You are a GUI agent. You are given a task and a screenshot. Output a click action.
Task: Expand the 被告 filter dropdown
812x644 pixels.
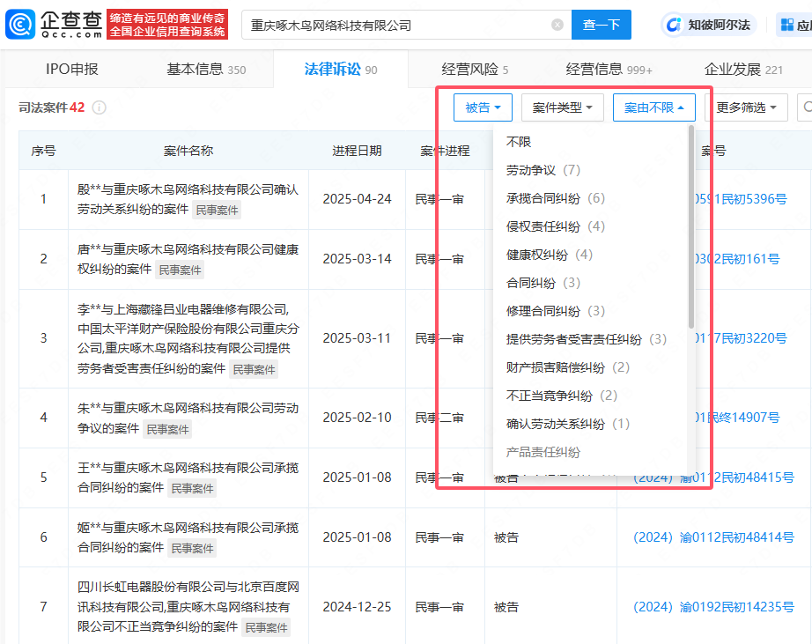click(x=483, y=107)
